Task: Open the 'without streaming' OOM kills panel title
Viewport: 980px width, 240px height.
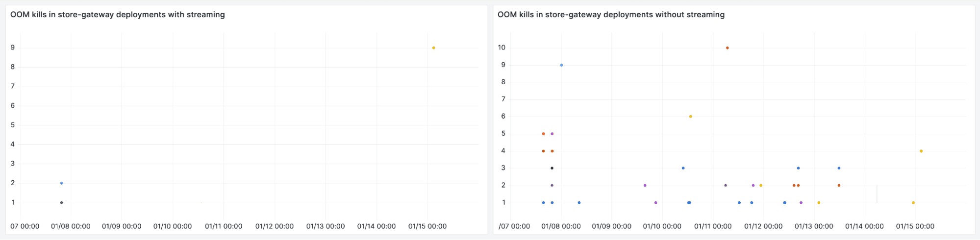Action: tap(611, 15)
